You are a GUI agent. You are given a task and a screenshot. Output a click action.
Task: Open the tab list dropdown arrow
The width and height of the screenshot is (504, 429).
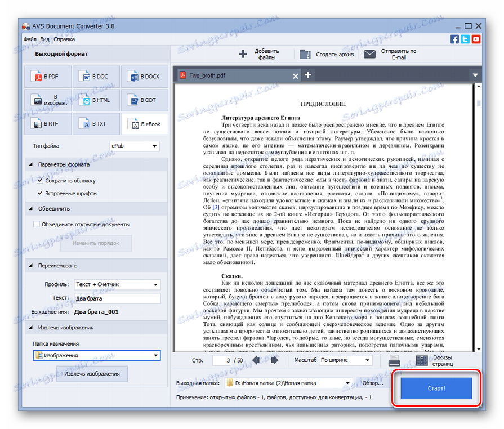click(x=475, y=75)
